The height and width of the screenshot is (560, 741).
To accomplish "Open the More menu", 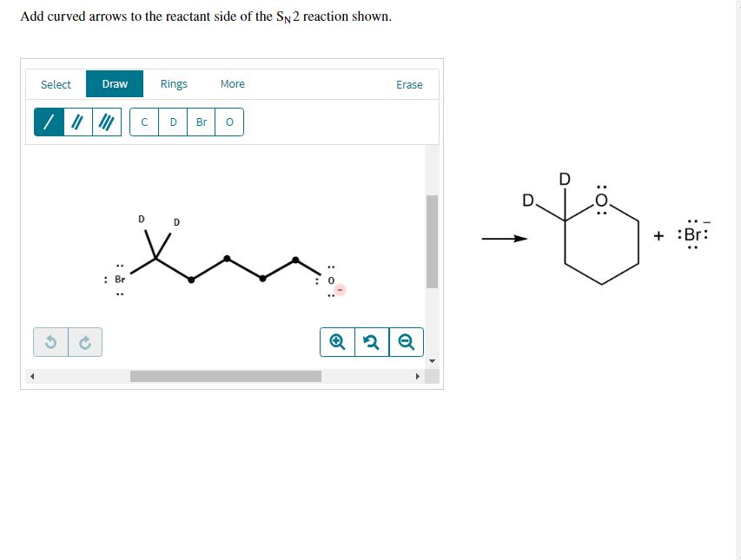I will coord(232,83).
